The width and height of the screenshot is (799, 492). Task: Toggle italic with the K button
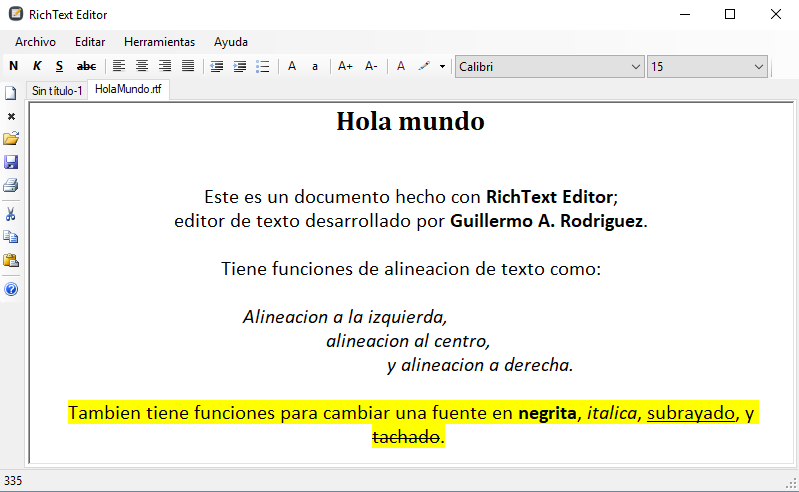point(37,66)
